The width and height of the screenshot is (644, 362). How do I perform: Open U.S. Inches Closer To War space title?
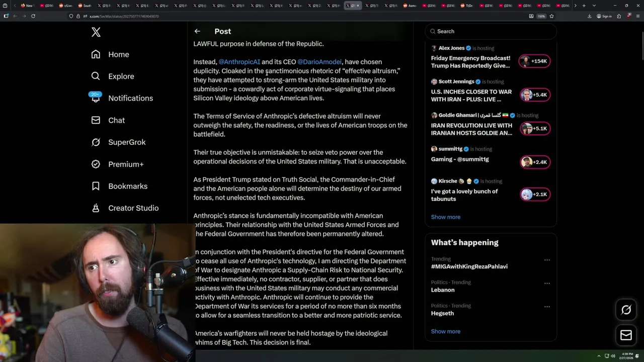point(471,96)
